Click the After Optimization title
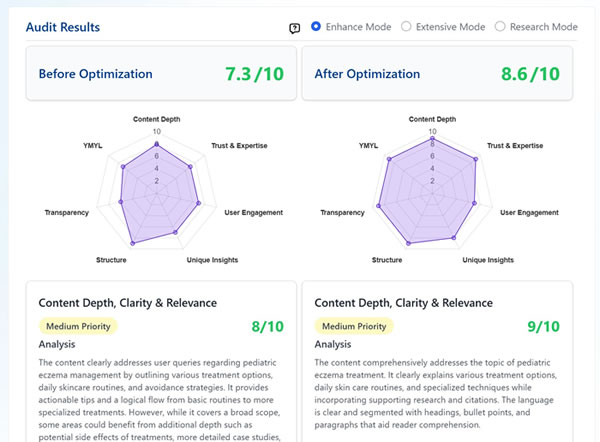Image resolution: width=600 pixels, height=442 pixels. click(x=367, y=74)
